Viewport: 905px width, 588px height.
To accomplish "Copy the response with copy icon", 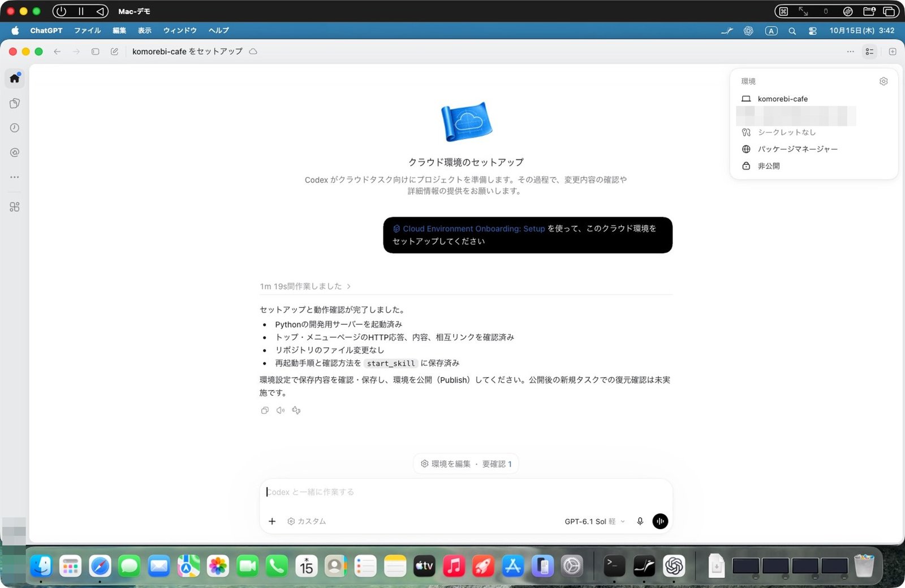I will coord(265,410).
